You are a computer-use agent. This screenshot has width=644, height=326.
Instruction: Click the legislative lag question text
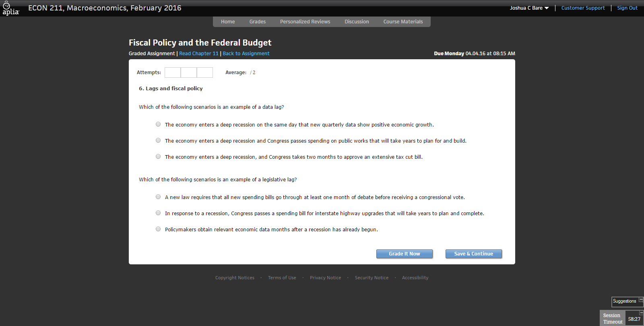(x=218, y=180)
